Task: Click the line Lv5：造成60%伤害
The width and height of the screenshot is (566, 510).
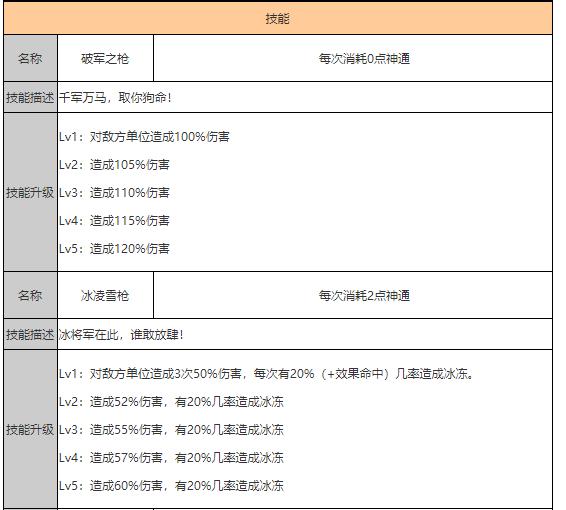Action: pos(171,486)
